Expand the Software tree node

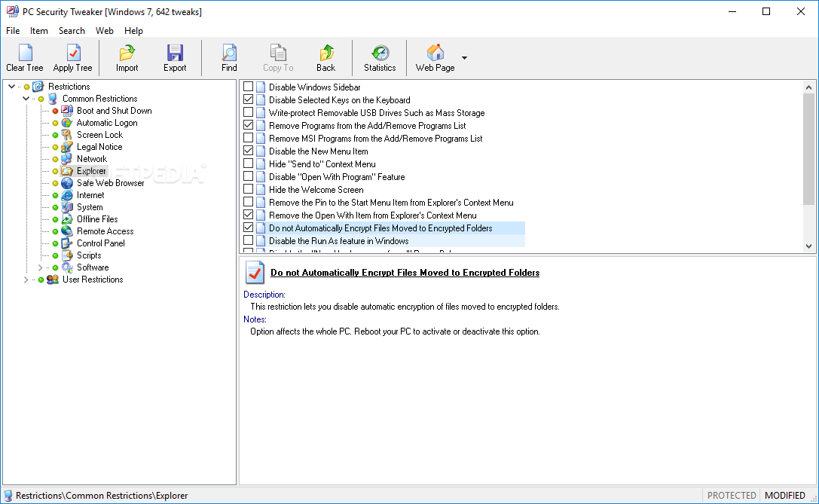click(x=40, y=267)
